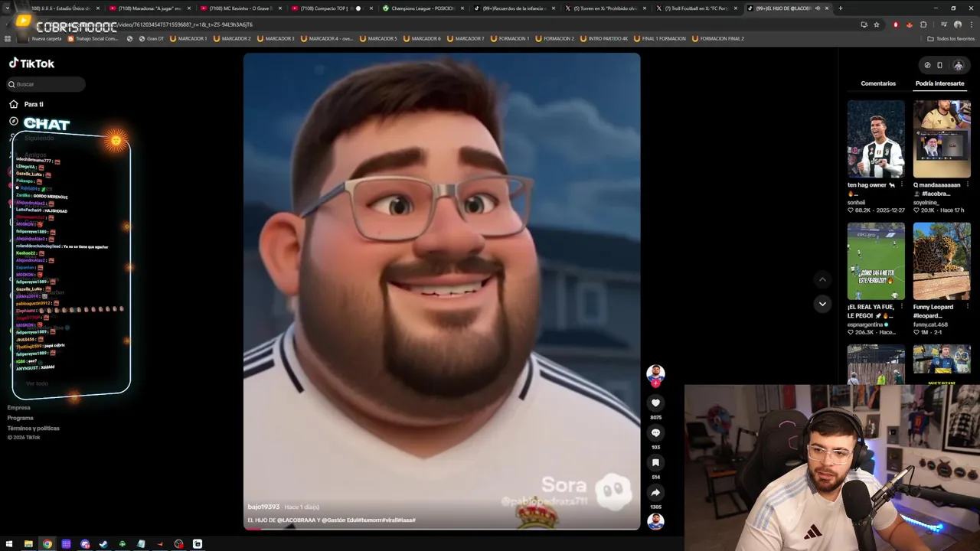980x551 pixels.
Task: Open the MARCADOR 1 bookmark
Action: point(188,38)
